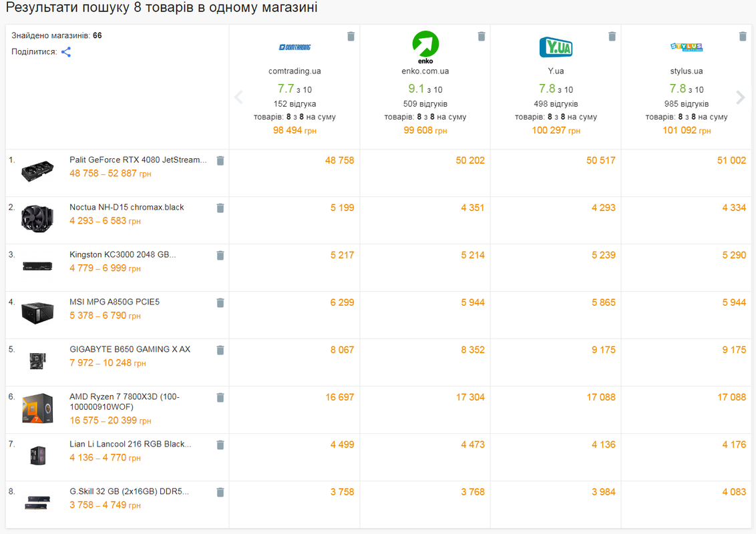Click price 17 304 for Ryzen at enko
The height and width of the screenshot is (534, 756).
[x=470, y=397]
